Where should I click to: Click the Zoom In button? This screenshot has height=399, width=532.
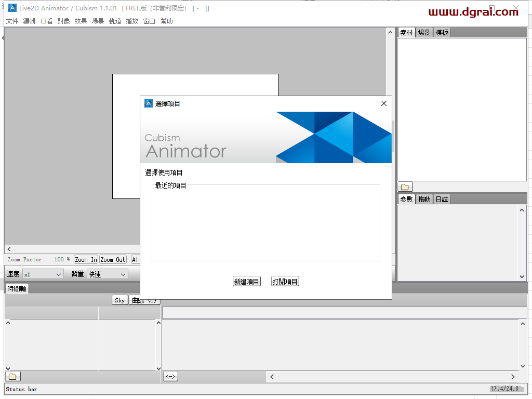(x=86, y=260)
